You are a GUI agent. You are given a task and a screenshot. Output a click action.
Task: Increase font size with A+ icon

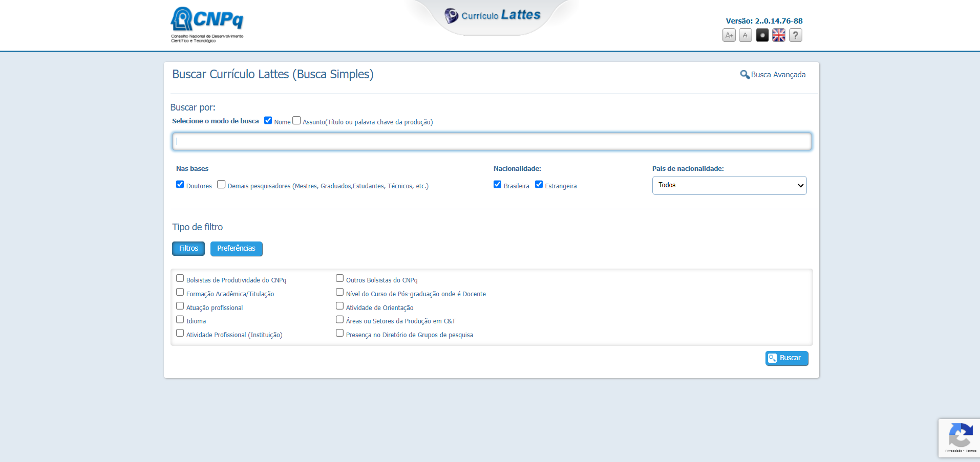click(x=729, y=35)
